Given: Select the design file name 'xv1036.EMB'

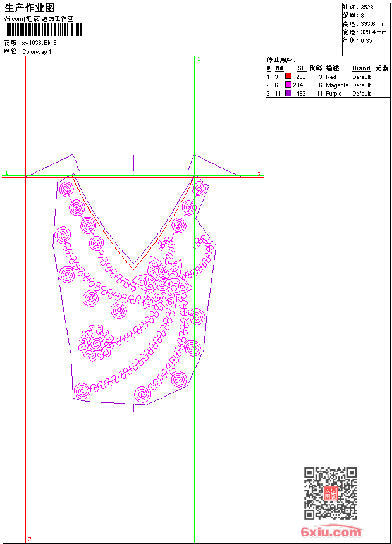Looking at the screenshot, I should coord(39,42).
